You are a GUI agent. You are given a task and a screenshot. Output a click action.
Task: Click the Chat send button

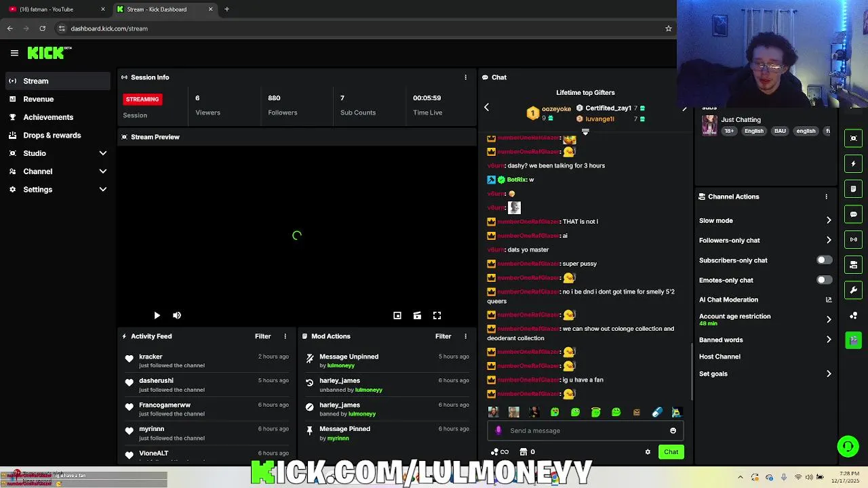pyautogui.click(x=671, y=452)
